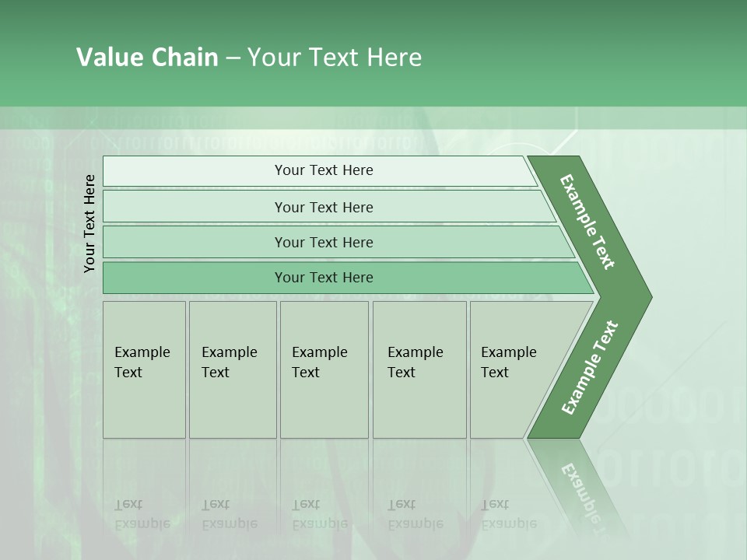
Task: Click the mirrored text reflection under the first box
Action: pyautogui.click(x=142, y=514)
